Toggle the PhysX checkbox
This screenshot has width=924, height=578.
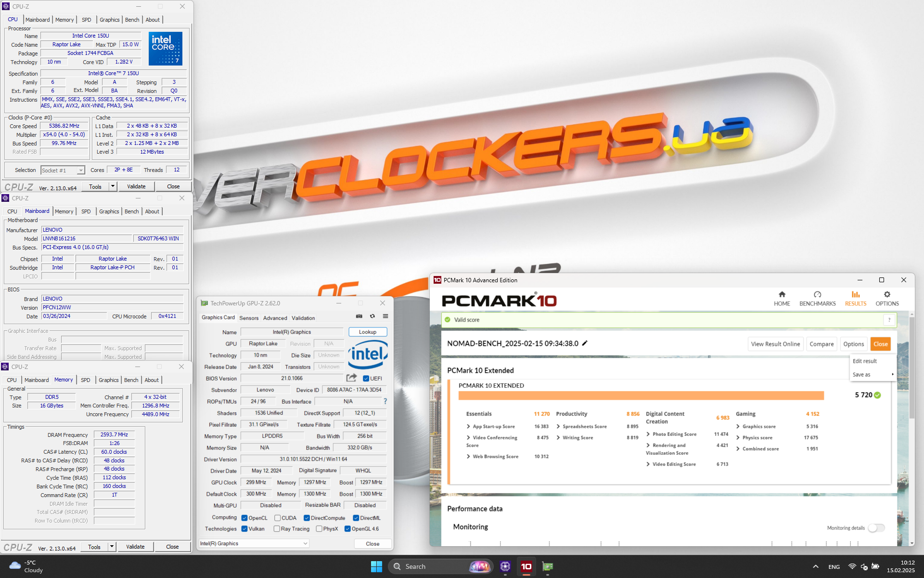pos(319,529)
